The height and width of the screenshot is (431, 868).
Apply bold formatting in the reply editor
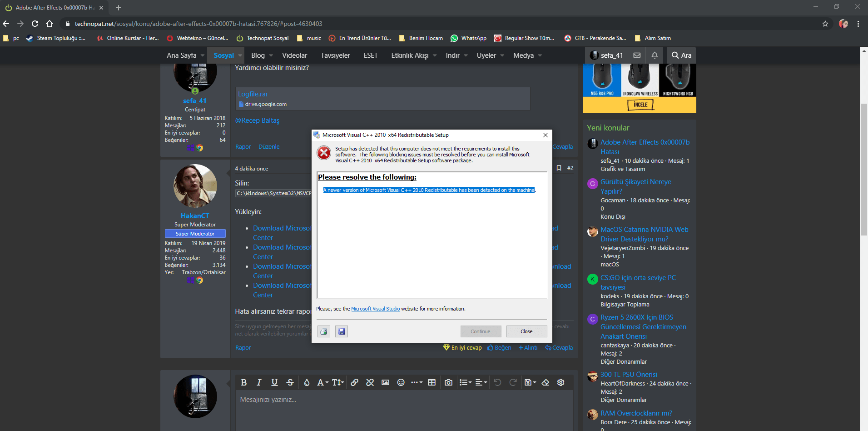click(x=244, y=382)
